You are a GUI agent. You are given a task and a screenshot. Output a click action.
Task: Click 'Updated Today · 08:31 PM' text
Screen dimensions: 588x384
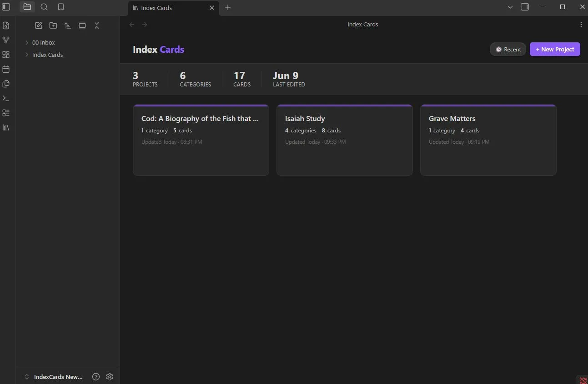click(x=172, y=142)
